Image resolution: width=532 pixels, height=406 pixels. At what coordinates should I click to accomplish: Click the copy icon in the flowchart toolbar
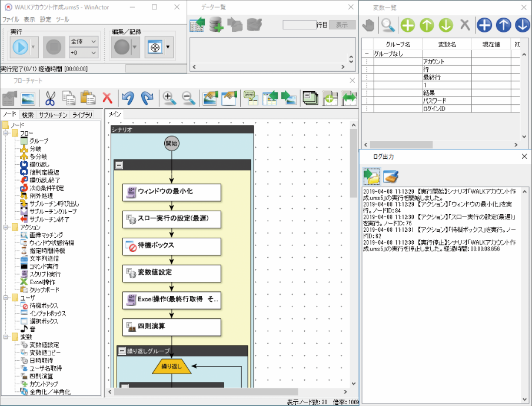(x=69, y=98)
